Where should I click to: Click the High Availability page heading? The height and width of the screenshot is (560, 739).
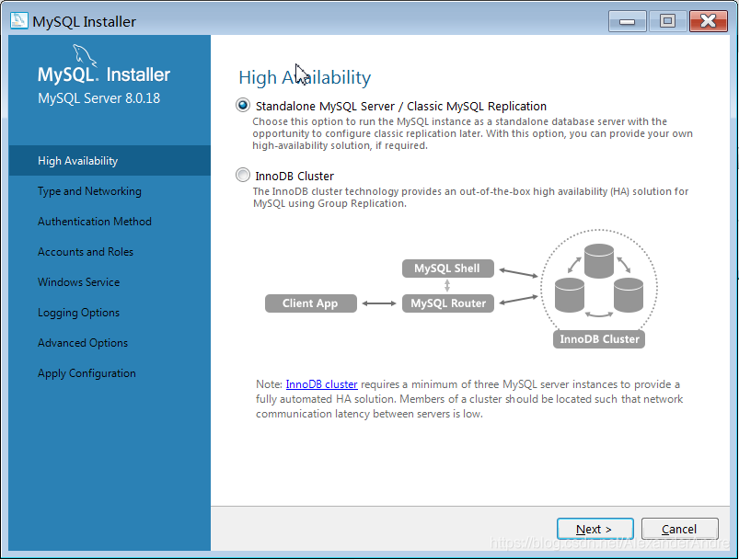pos(305,77)
